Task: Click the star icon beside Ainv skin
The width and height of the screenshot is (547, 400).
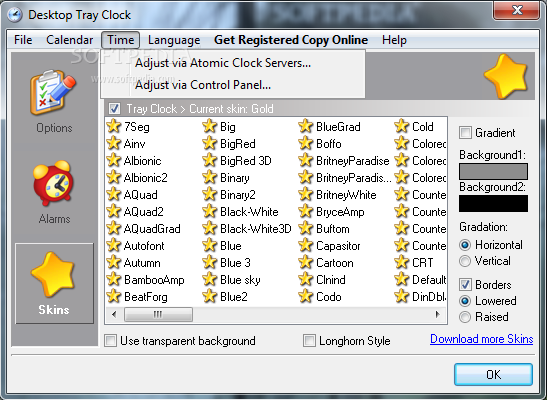Action: 113,143
